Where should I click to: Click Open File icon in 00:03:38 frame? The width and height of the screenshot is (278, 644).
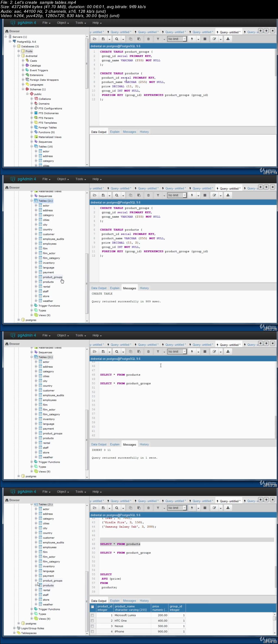pos(94,351)
